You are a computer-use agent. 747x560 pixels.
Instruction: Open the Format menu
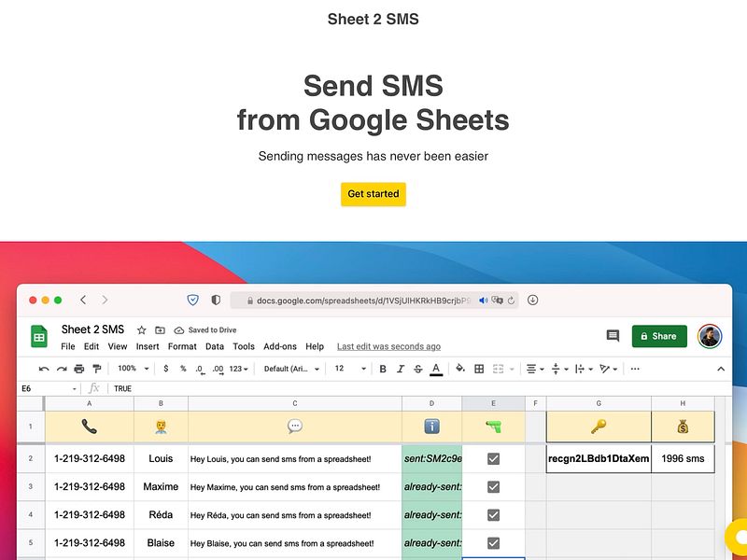click(x=182, y=346)
